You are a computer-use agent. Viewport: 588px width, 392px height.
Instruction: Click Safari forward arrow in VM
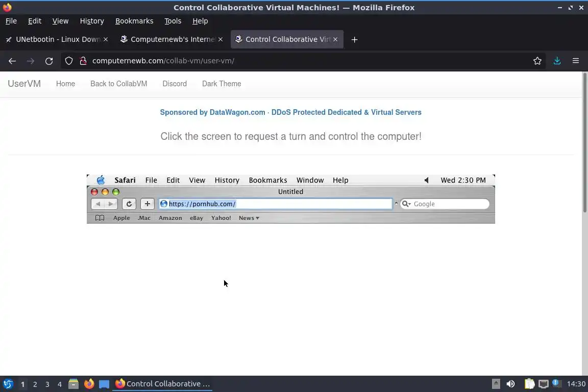click(x=111, y=204)
